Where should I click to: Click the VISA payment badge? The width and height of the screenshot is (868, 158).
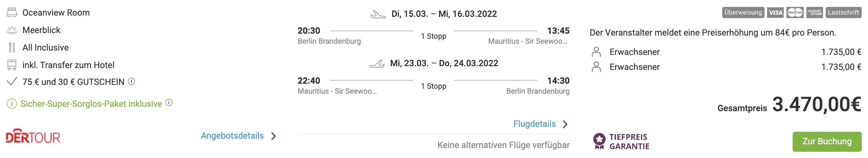pyautogui.click(x=775, y=12)
